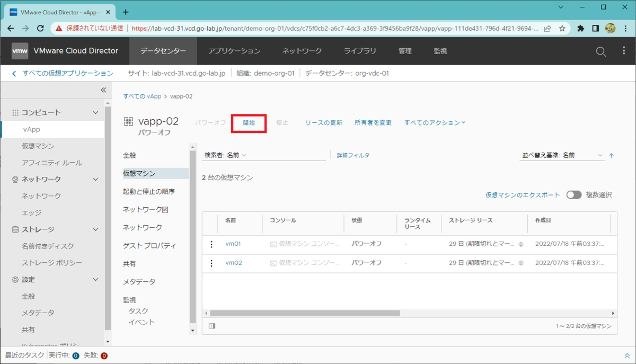Open 起動と停止の順序 vApp section

click(x=149, y=191)
